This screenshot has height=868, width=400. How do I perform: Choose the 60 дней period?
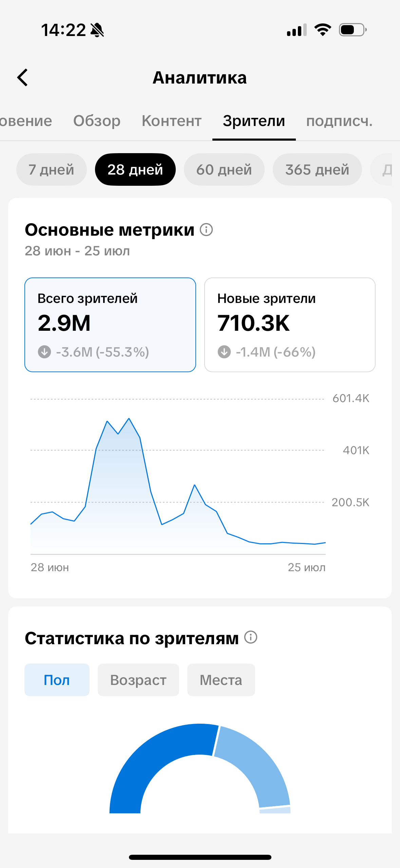pos(224,169)
